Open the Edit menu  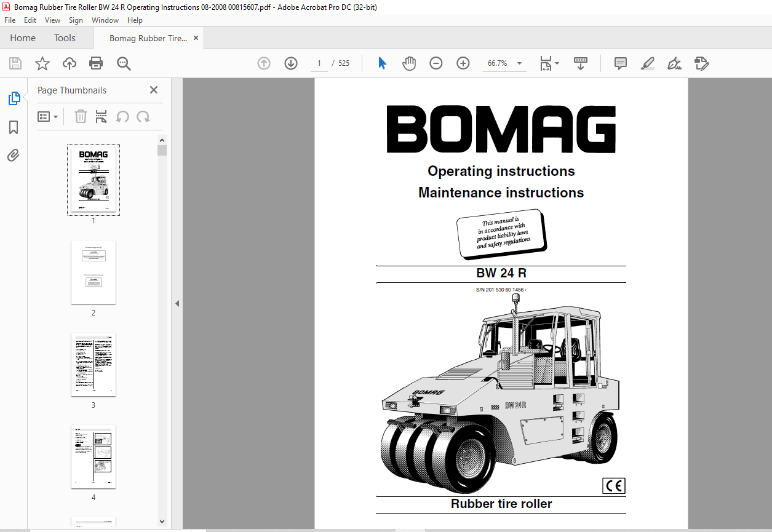tap(30, 20)
